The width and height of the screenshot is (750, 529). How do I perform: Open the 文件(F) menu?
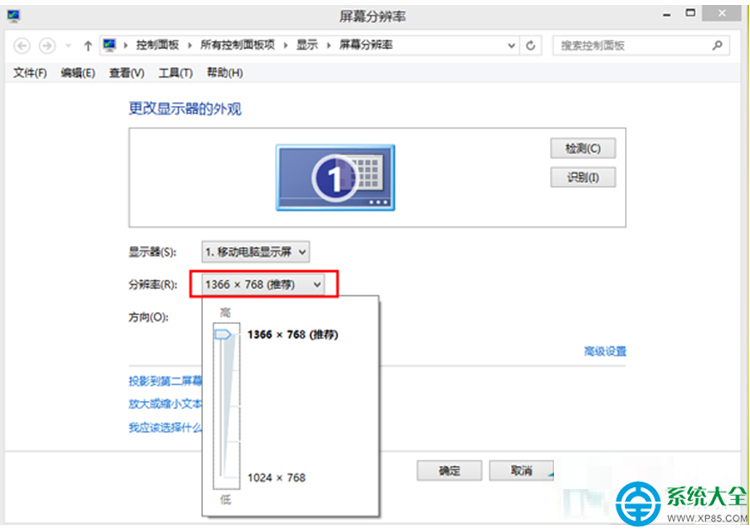pyautogui.click(x=30, y=73)
